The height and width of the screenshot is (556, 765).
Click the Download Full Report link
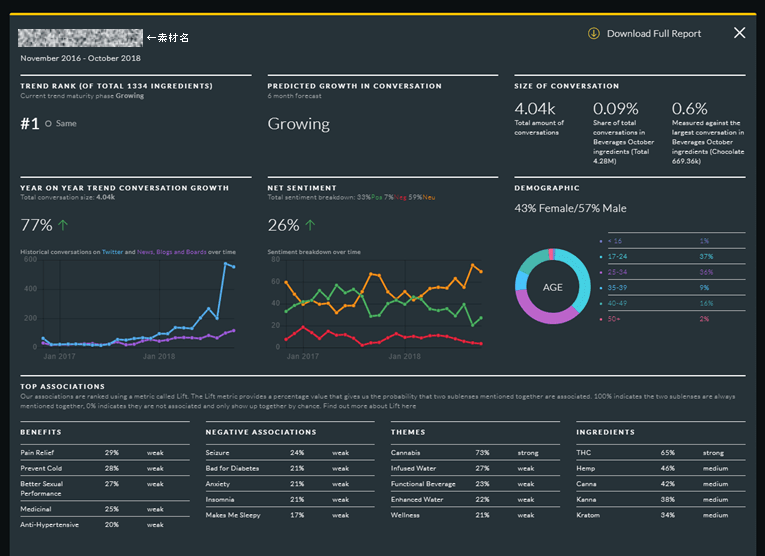click(653, 34)
